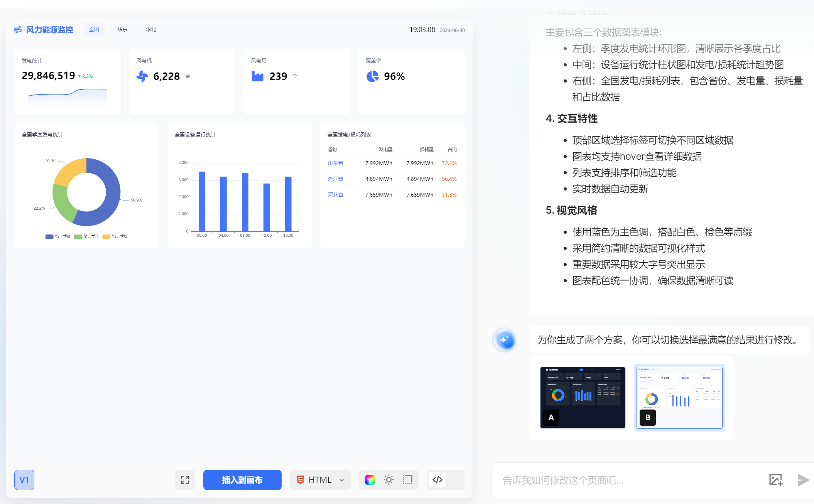Select the V1 version badge

click(24, 480)
